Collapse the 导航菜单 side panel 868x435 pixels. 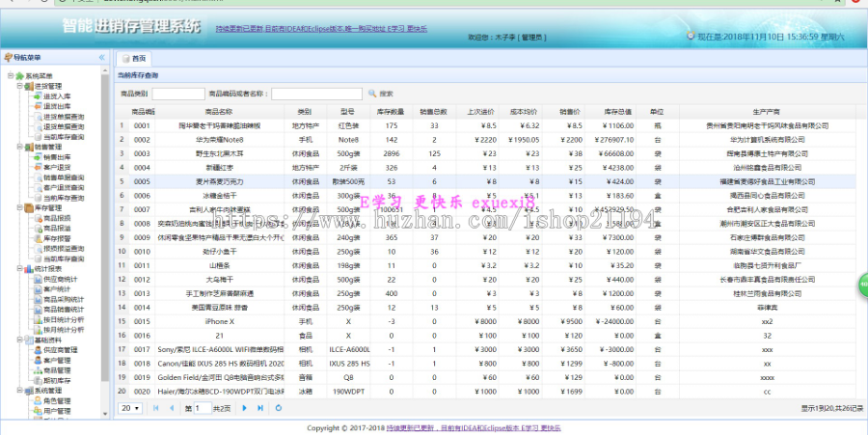tap(102, 58)
